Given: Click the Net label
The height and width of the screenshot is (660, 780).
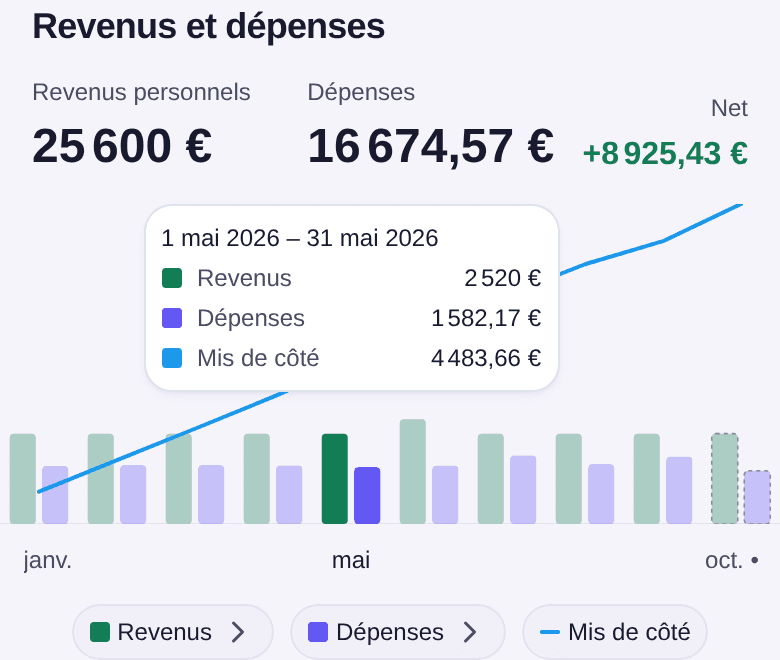Looking at the screenshot, I should (729, 108).
